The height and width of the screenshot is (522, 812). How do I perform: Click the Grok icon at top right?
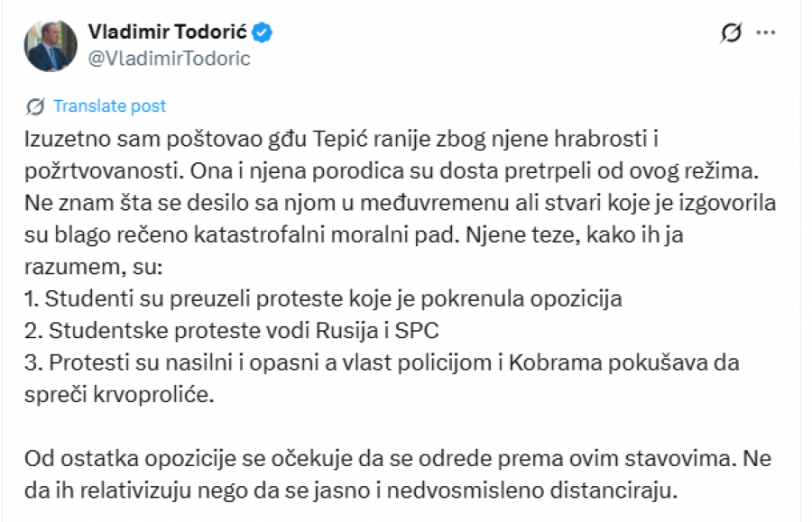tap(730, 33)
